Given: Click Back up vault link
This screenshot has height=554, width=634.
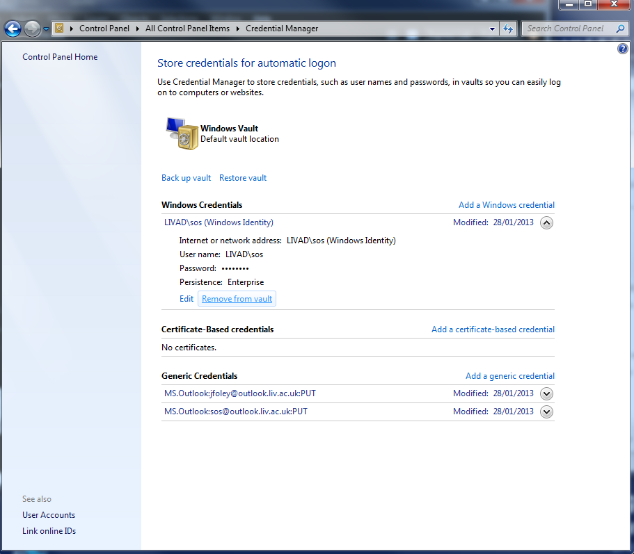Looking at the screenshot, I should click(186, 178).
